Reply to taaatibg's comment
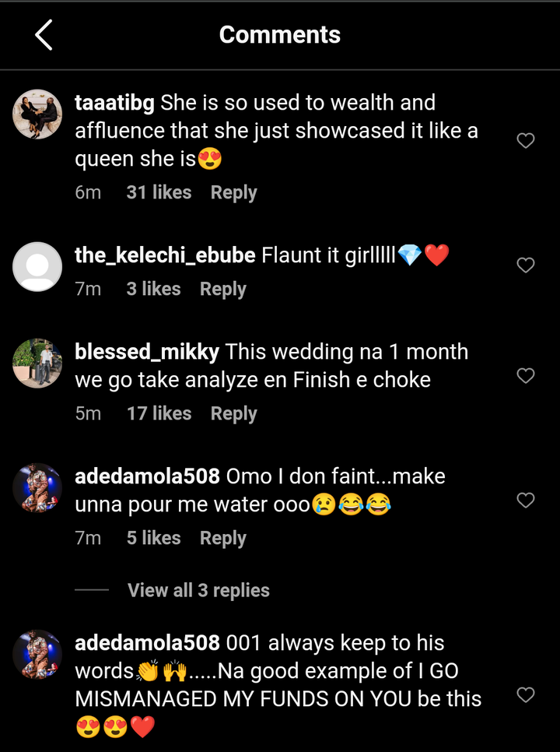 (x=233, y=193)
